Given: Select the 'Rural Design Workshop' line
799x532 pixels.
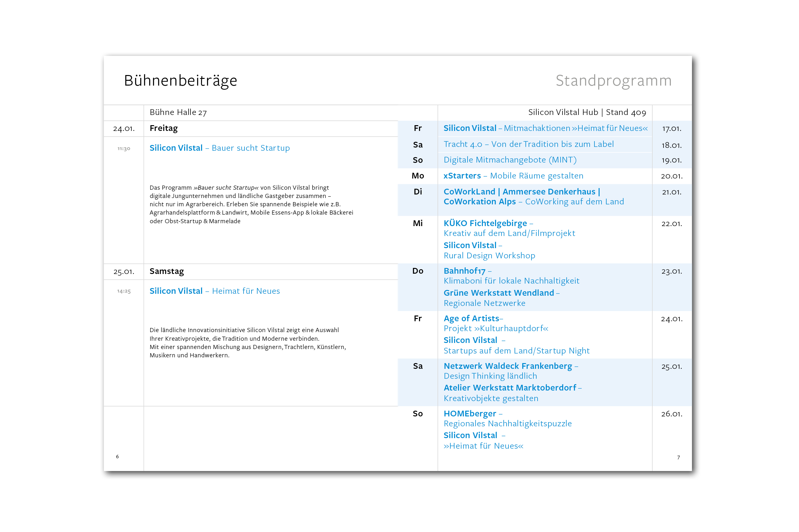Looking at the screenshot, I should tap(489, 256).
